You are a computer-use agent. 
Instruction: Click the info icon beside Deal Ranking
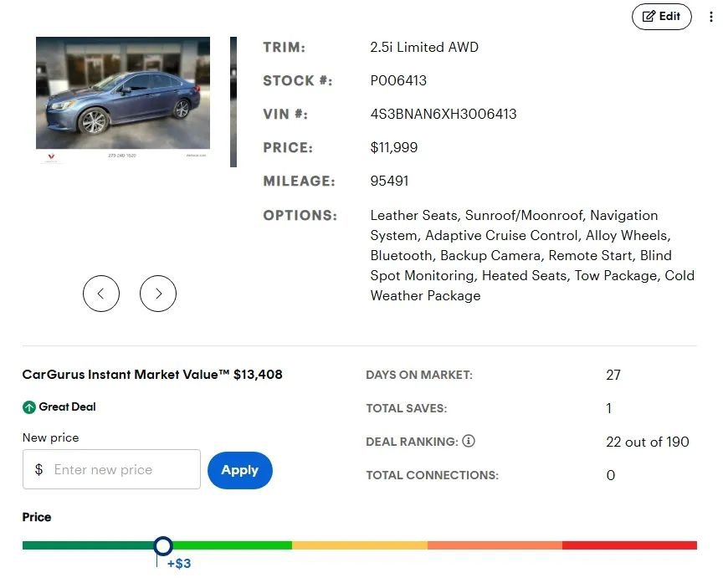(x=469, y=442)
